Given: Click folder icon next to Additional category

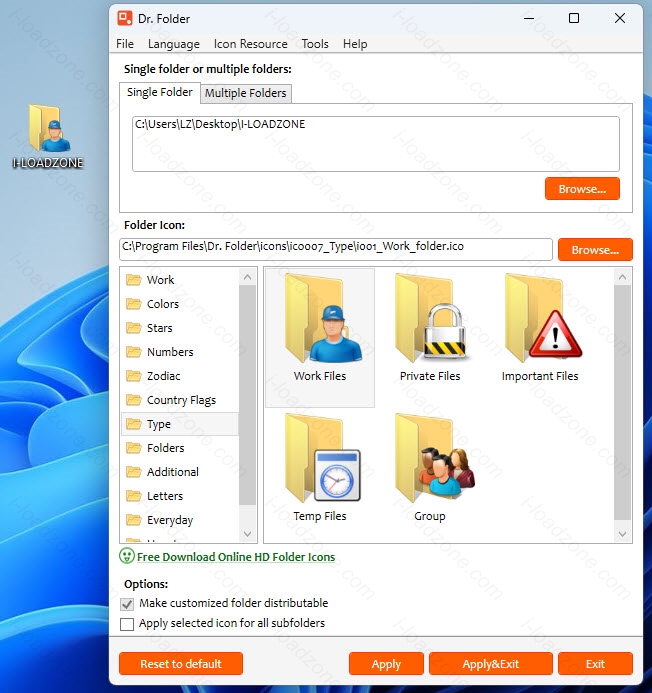Looking at the screenshot, I should pyautogui.click(x=133, y=472).
